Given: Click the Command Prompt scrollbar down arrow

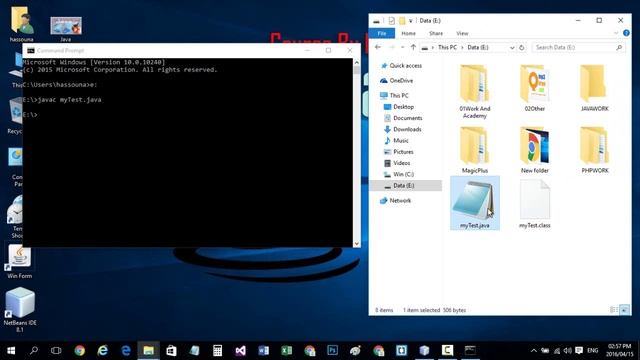Looking at the screenshot, I should pyautogui.click(x=356, y=243).
